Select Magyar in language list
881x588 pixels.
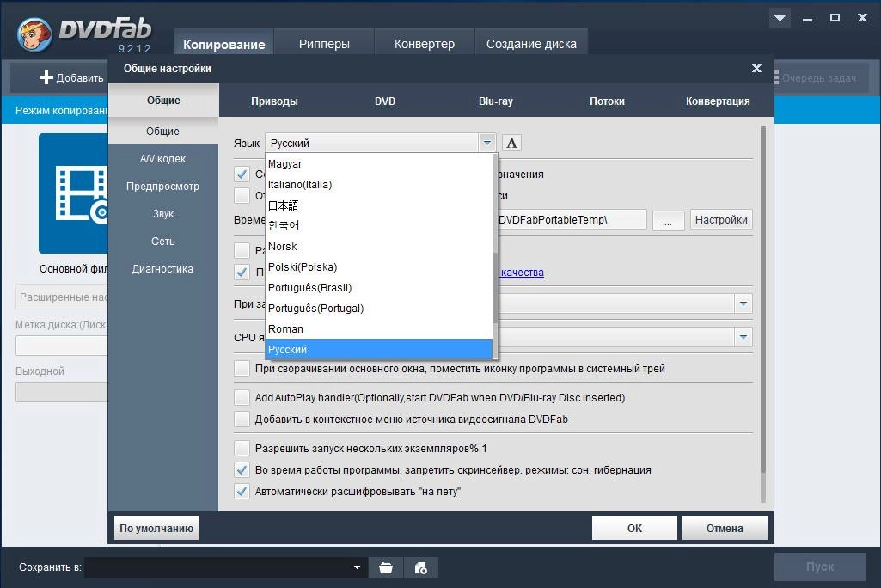pos(379,164)
